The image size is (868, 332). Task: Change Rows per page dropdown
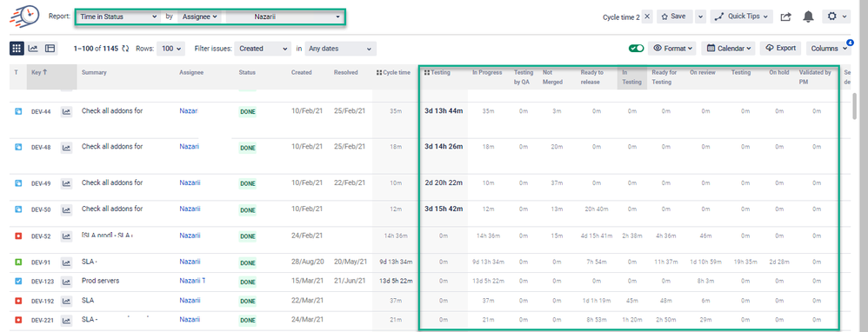[171, 49]
